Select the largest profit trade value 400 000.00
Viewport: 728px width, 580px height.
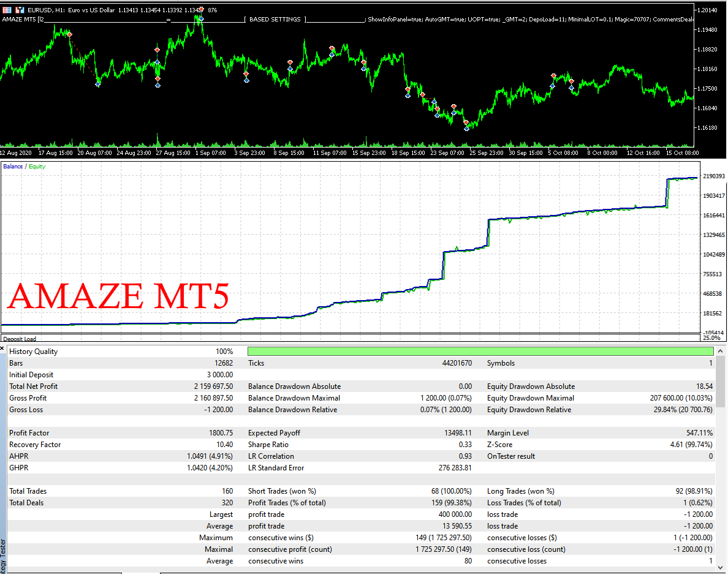455,514
